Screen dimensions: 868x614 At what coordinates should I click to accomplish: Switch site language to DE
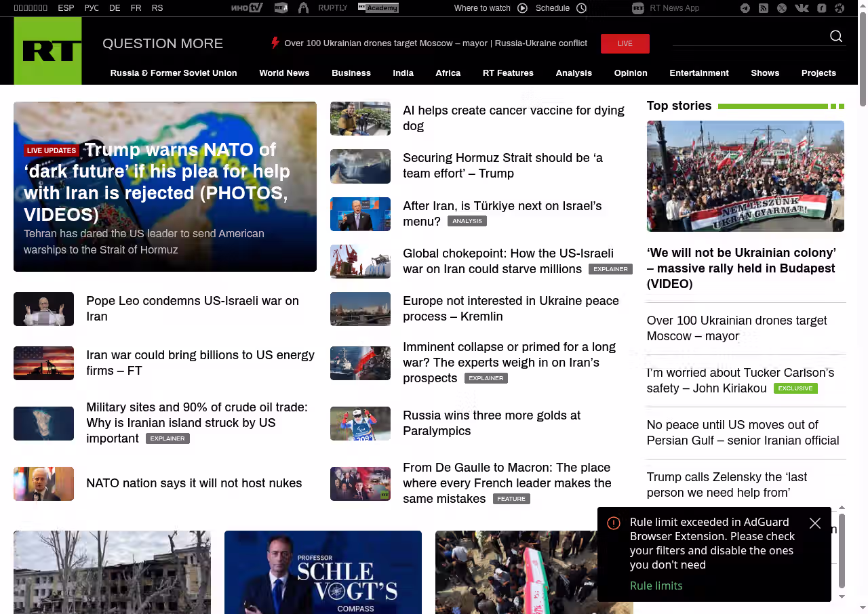tap(115, 8)
